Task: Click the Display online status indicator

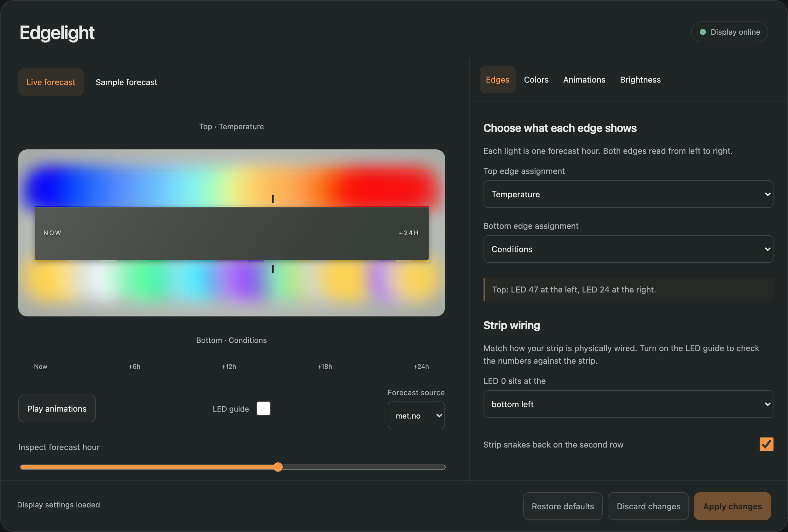Action: click(729, 32)
